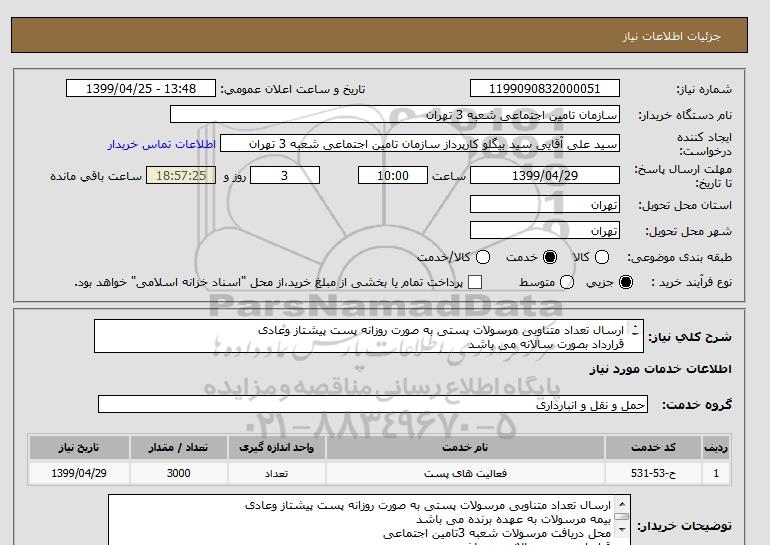Open اطلاعات تماس خریدار link

pyautogui.click(x=162, y=144)
